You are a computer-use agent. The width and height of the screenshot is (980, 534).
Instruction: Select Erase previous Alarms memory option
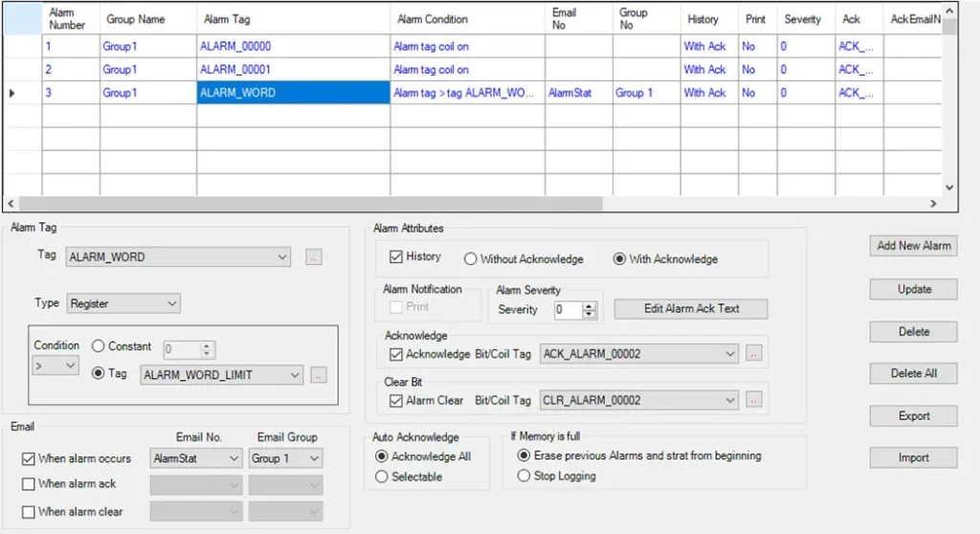tap(523, 456)
